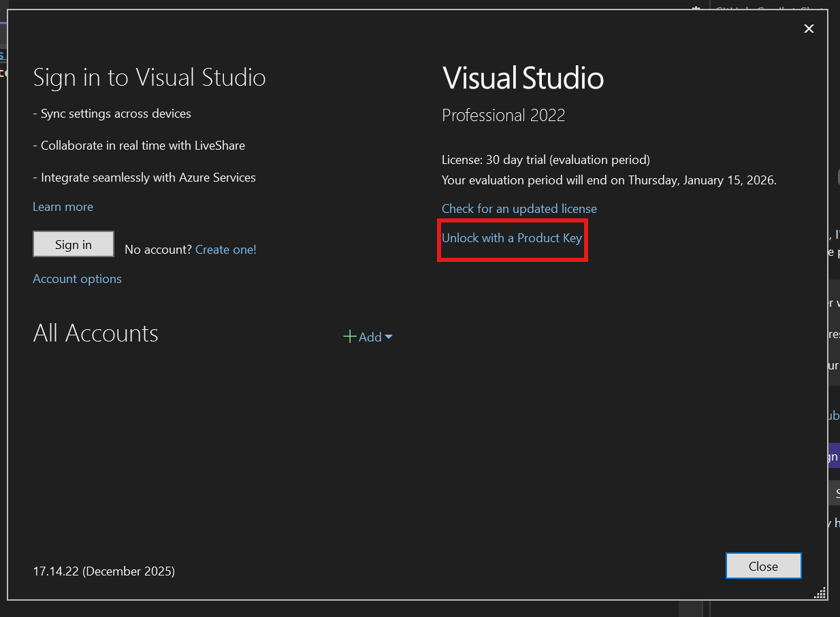Click the All Accounts heading

click(95, 333)
